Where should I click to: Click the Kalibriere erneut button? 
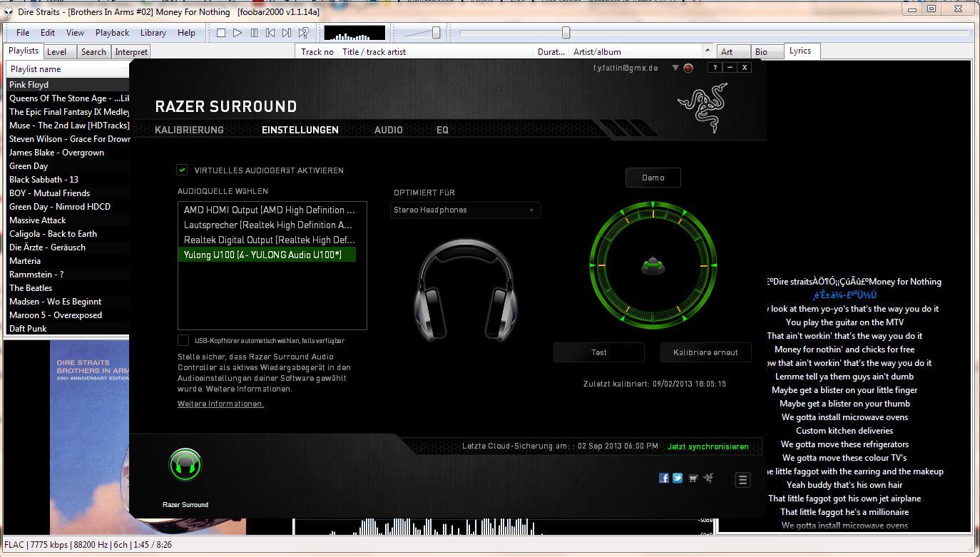click(x=705, y=352)
